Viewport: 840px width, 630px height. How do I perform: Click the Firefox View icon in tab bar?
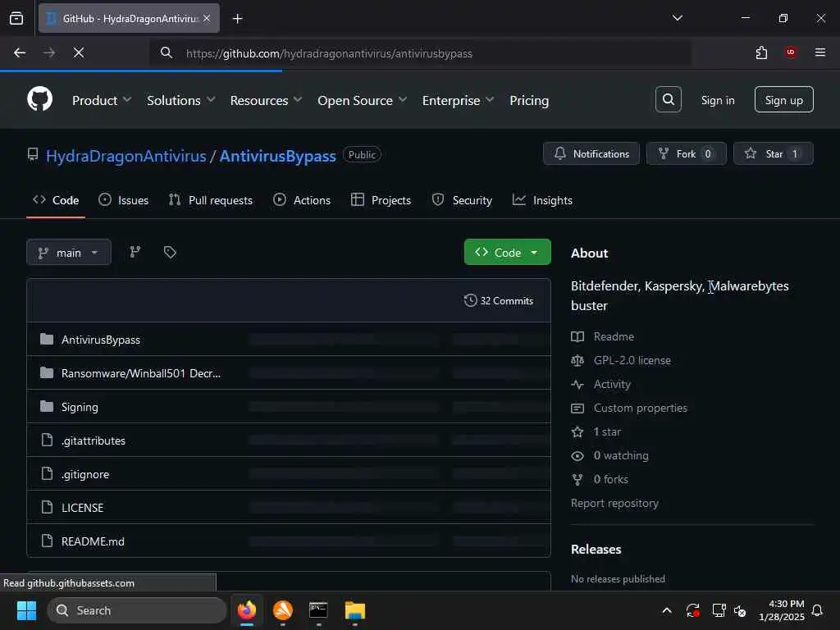coord(16,18)
